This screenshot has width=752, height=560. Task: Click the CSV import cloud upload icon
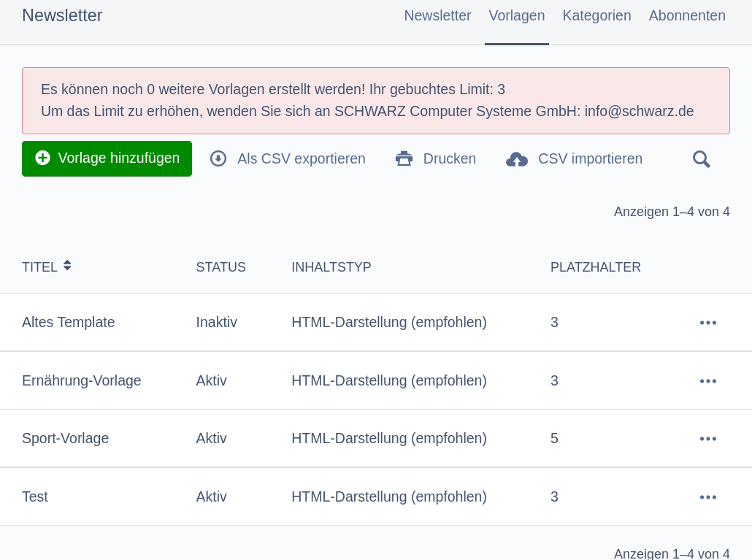516,158
